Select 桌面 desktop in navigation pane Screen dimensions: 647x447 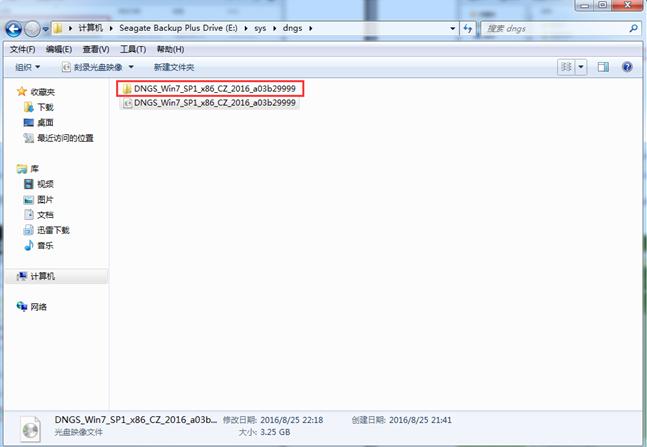[x=45, y=122]
